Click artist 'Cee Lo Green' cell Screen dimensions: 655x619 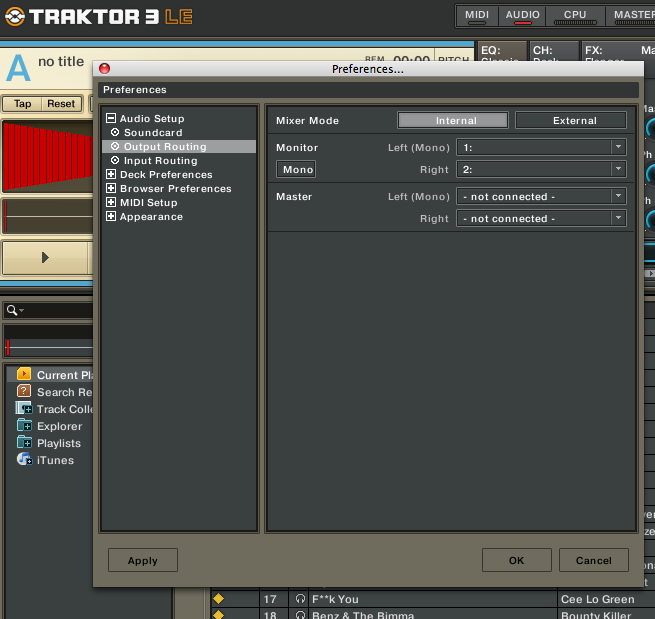[x=597, y=599]
